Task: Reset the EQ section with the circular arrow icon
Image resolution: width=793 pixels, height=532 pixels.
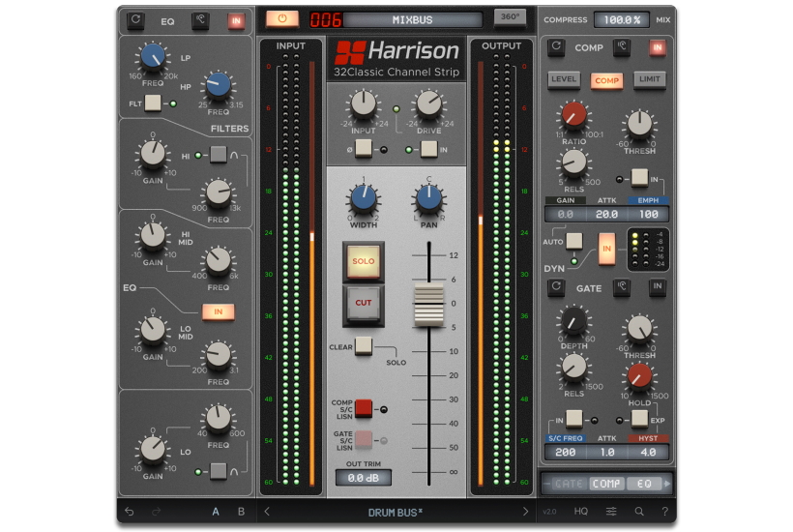Action: click(x=135, y=19)
